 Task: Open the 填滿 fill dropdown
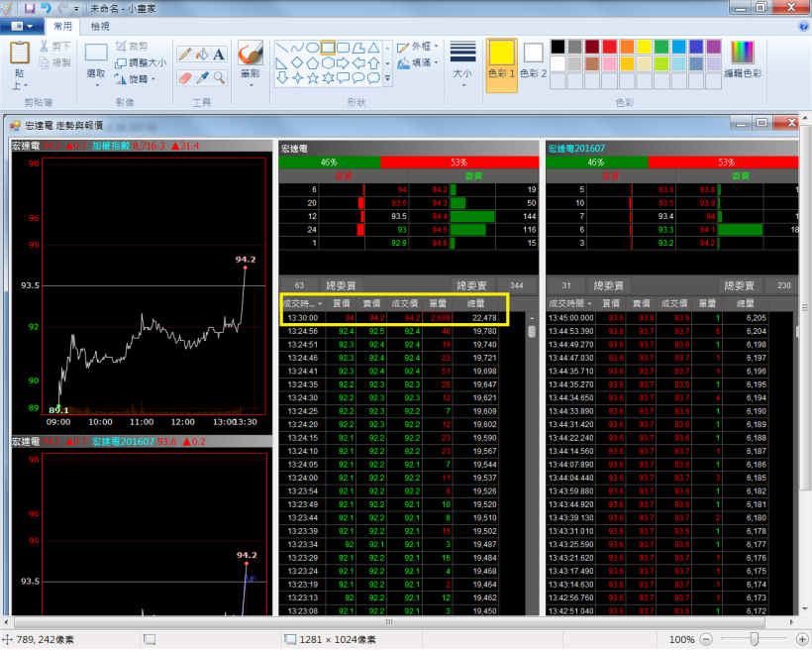click(415, 62)
